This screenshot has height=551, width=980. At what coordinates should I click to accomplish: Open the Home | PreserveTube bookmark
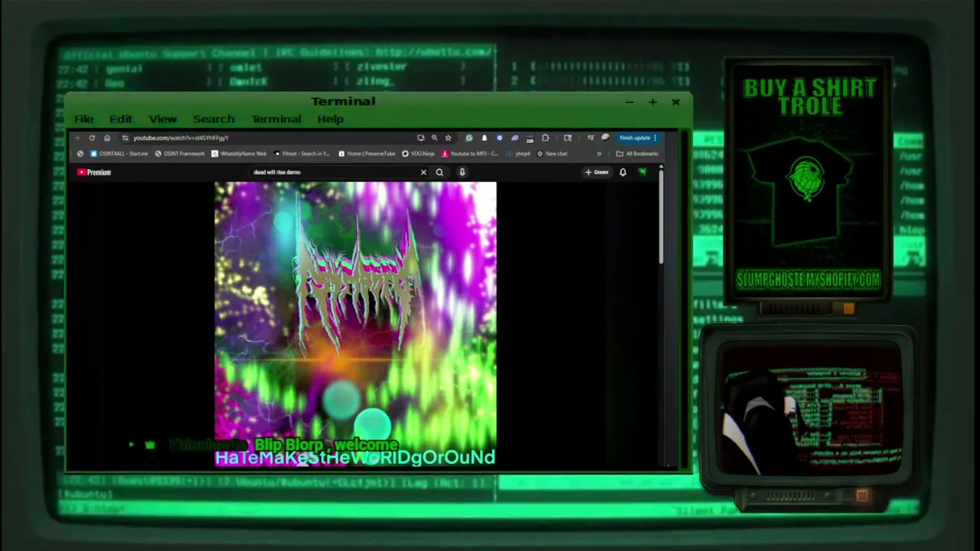click(367, 154)
